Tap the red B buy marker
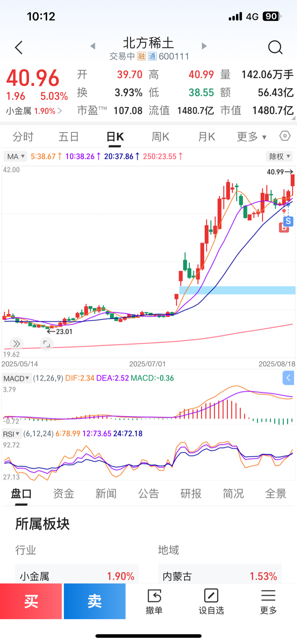 [284, 228]
